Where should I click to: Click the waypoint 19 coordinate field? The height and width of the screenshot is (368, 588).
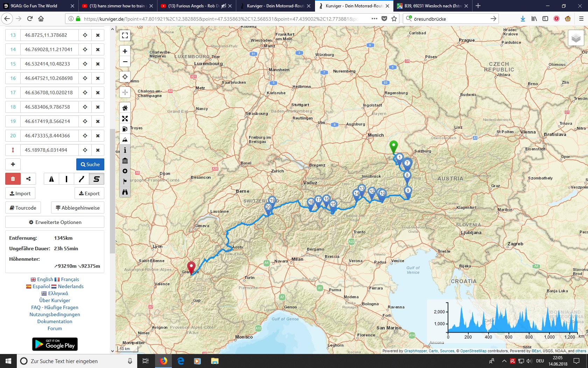[x=49, y=121]
